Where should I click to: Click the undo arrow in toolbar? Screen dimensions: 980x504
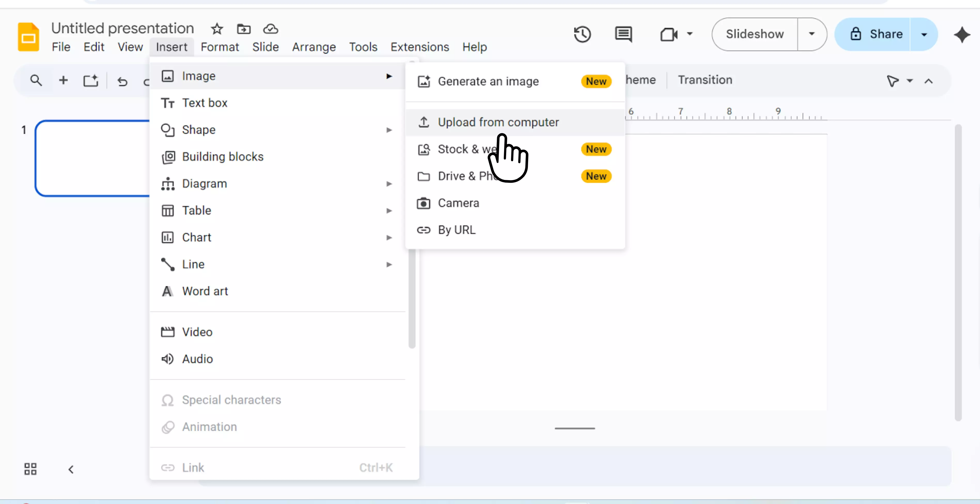pos(122,81)
